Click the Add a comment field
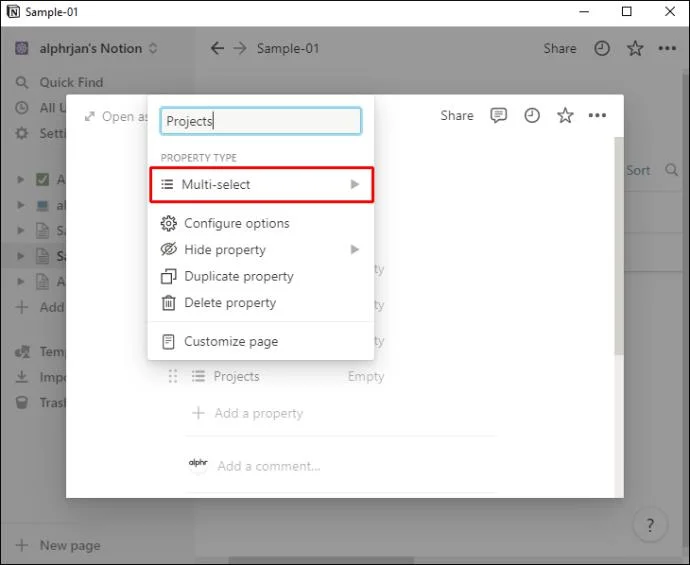The image size is (690, 565). tap(268, 466)
